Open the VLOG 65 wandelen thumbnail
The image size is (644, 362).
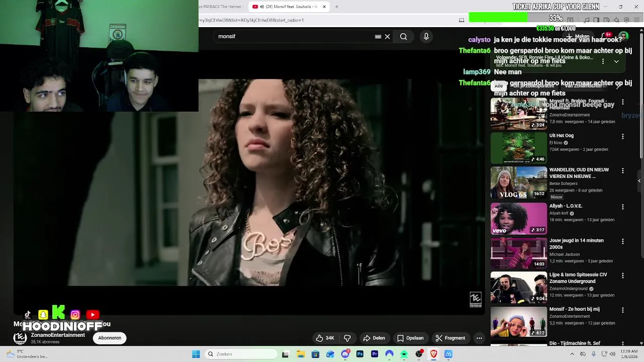[519, 183]
